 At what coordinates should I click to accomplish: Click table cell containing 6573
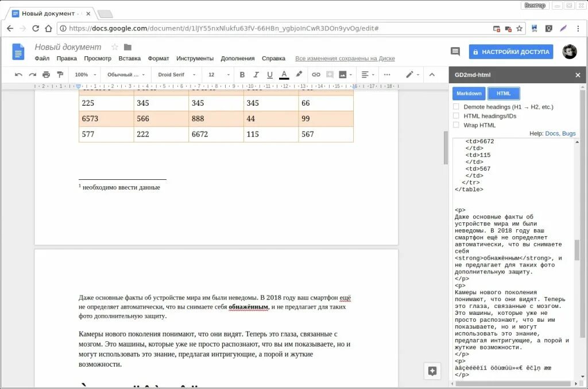tap(106, 118)
